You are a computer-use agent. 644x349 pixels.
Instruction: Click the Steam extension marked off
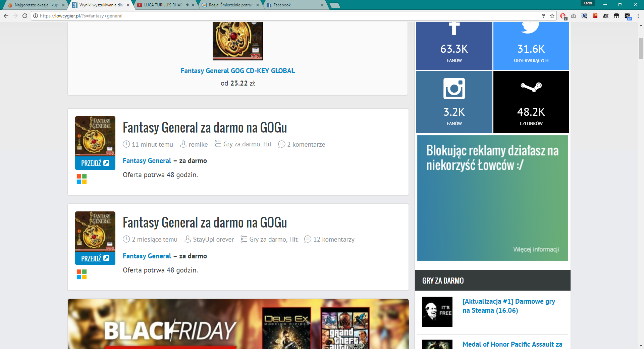coord(628,16)
